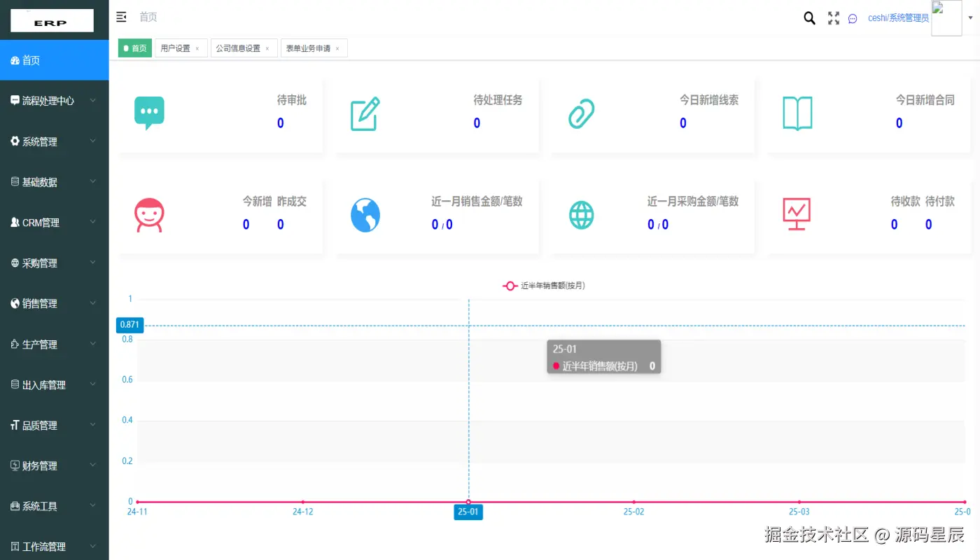Click the ceshi/系统管理员 username link
The width and height of the screenshot is (980, 560).
(x=898, y=18)
